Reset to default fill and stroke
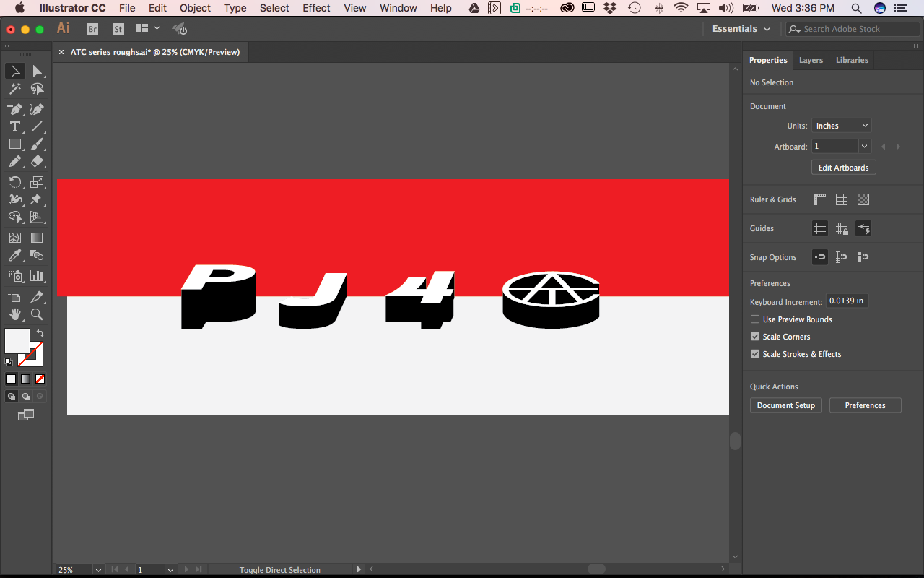 click(x=9, y=362)
